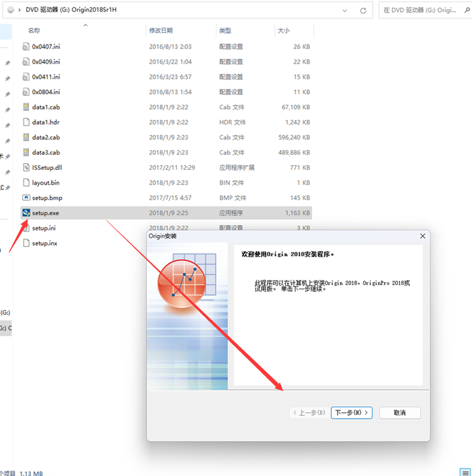Click the 1,163 KB size of setup.exe

[298, 213]
